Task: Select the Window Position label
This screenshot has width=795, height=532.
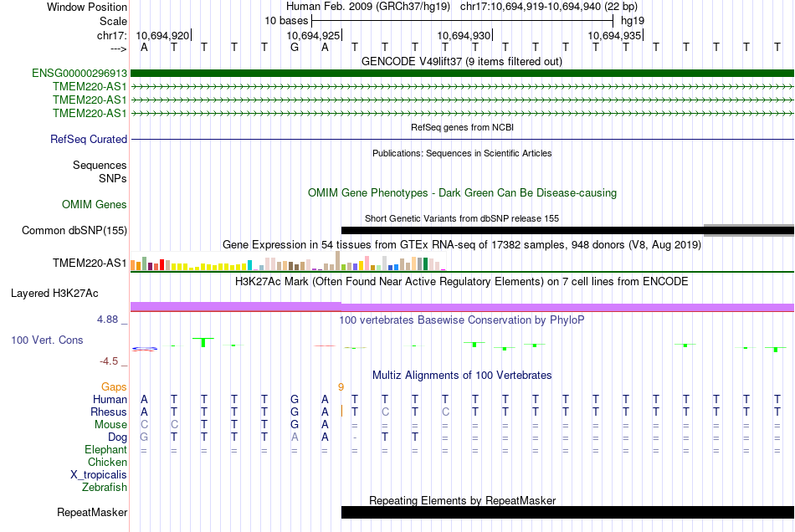Action: 87,7
